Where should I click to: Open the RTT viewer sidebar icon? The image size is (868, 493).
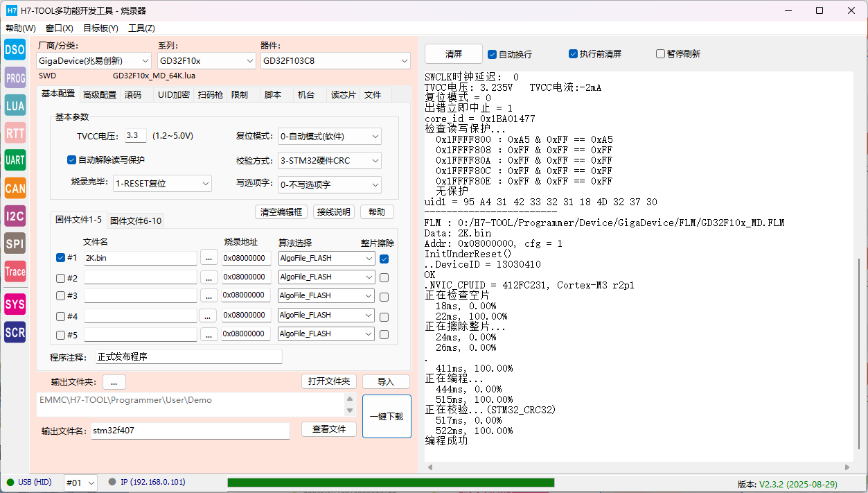(15, 132)
